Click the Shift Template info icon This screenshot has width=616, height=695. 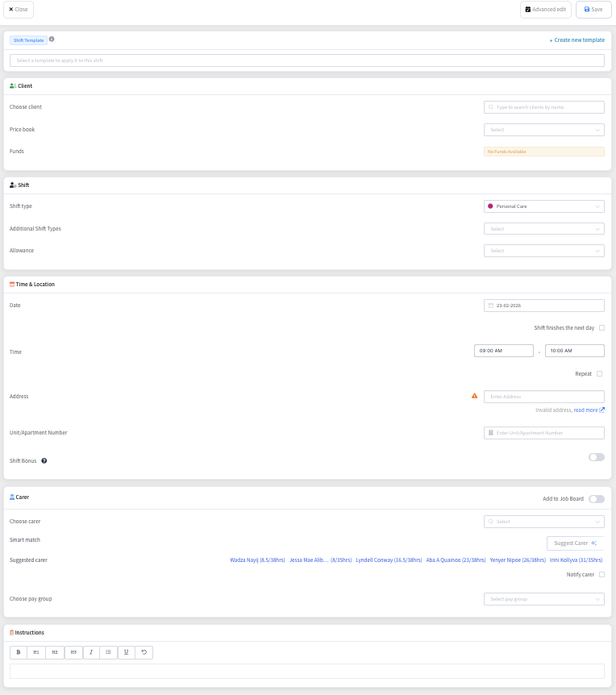[x=52, y=39]
